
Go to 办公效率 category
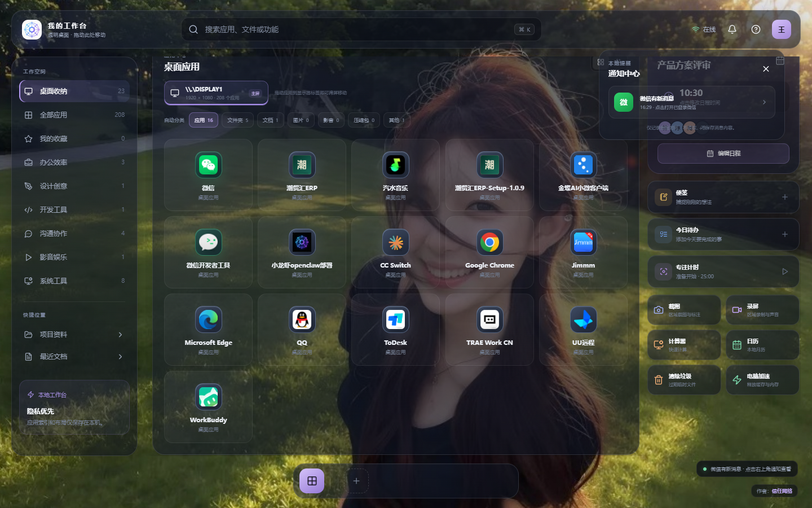74,162
